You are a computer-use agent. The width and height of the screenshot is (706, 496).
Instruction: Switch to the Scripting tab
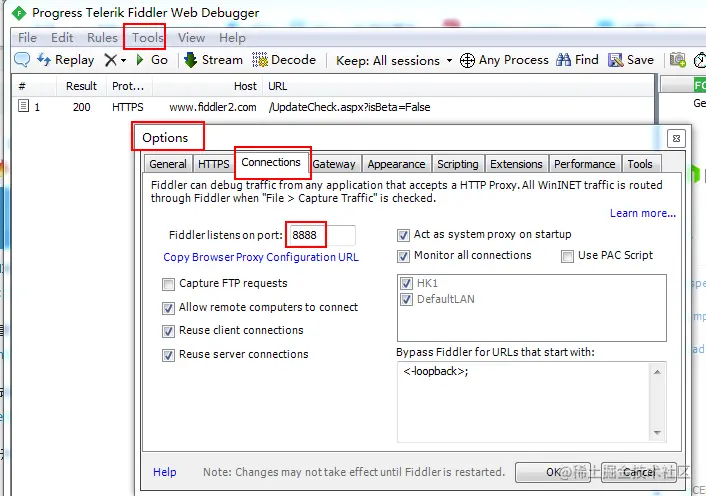458,164
